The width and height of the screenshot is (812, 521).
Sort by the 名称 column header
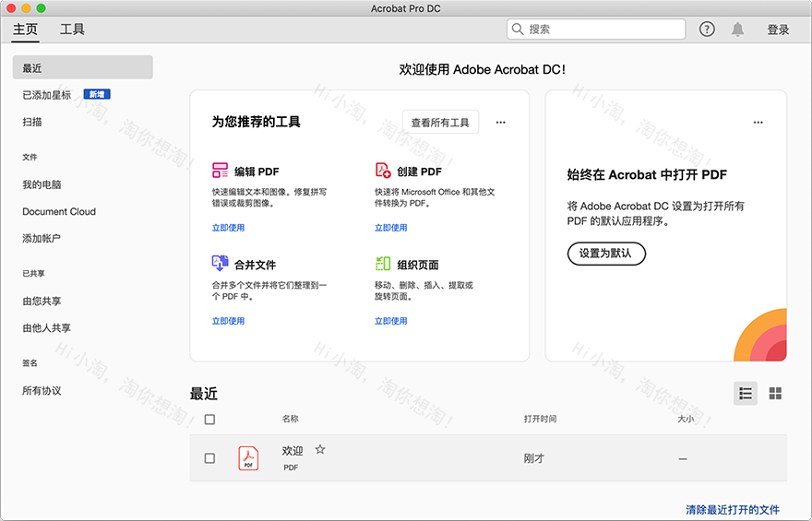tap(291, 419)
